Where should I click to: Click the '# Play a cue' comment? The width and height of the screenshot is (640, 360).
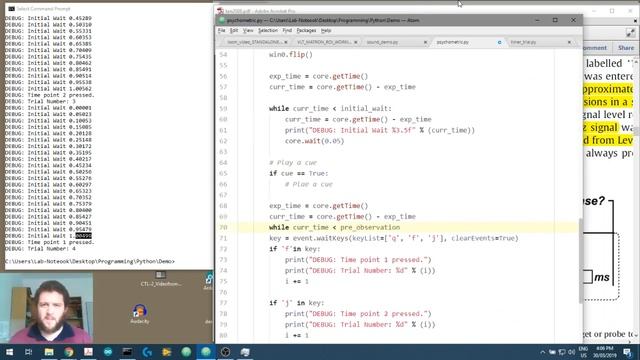click(x=293, y=162)
